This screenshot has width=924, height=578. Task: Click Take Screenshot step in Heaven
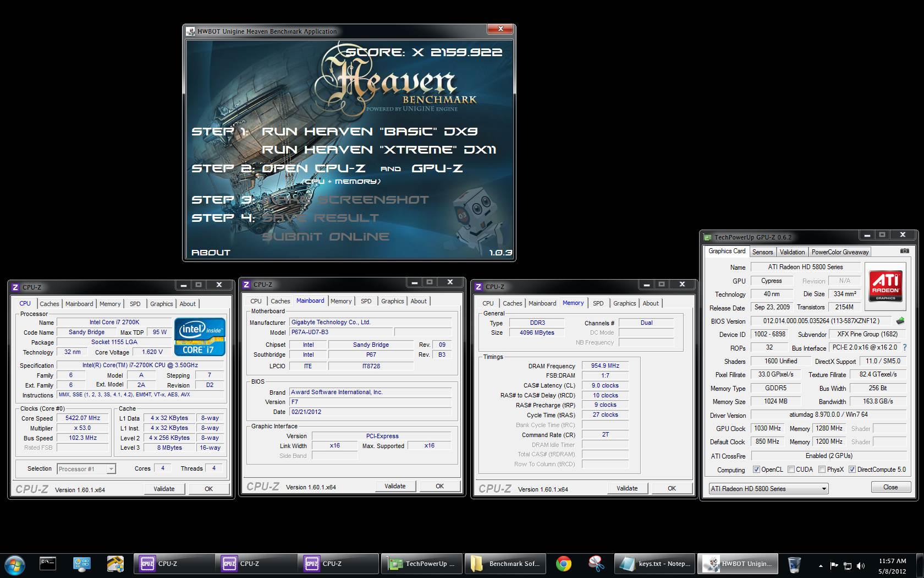pyautogui.click(x=345, y=200)
